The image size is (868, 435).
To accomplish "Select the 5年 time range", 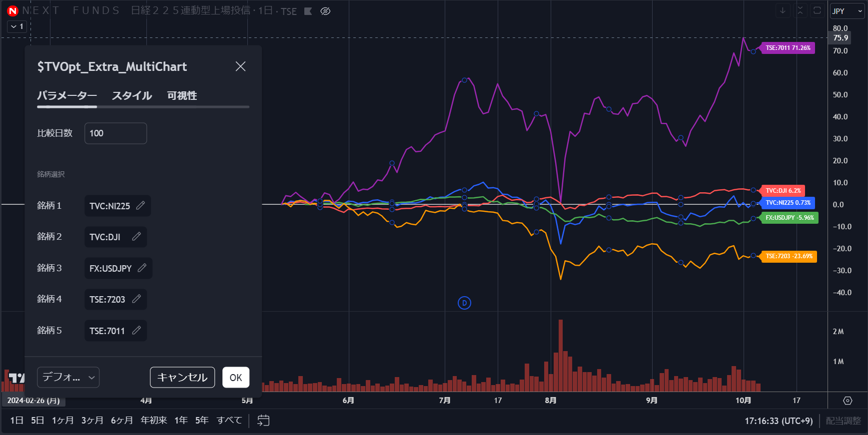I will pos(202,421).
